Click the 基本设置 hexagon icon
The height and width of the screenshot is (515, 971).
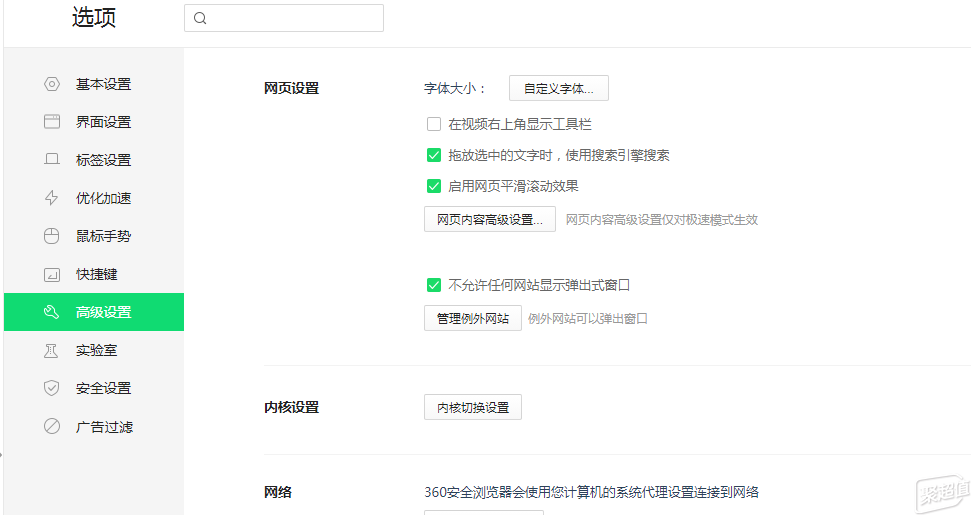click(52, 84)
